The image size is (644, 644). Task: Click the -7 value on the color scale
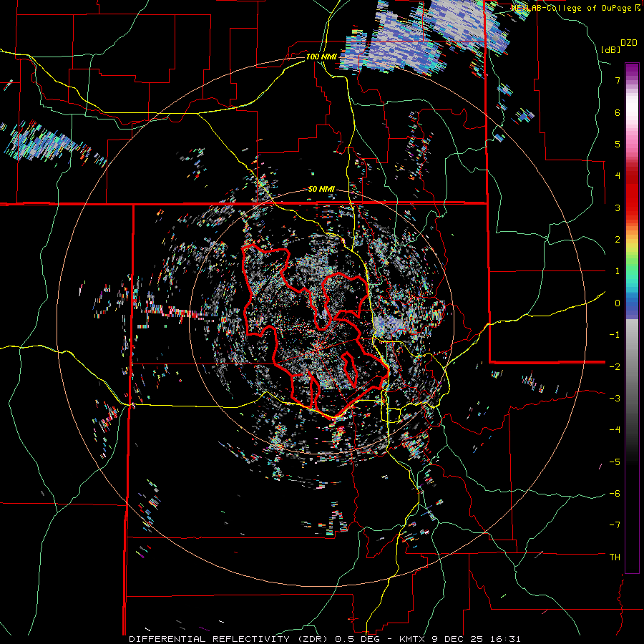615,525
